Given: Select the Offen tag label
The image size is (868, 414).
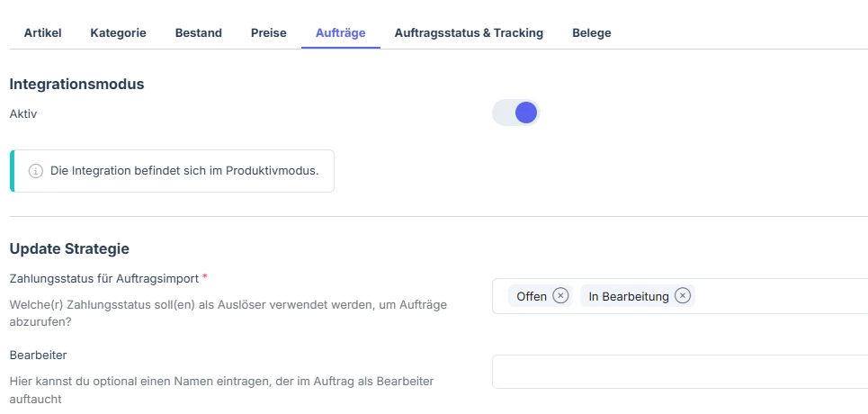Looking at the screenshot, I should (x=532, y=296).
